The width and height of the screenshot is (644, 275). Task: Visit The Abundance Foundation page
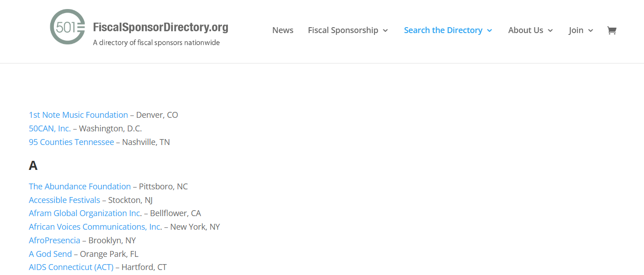[80, 186]
